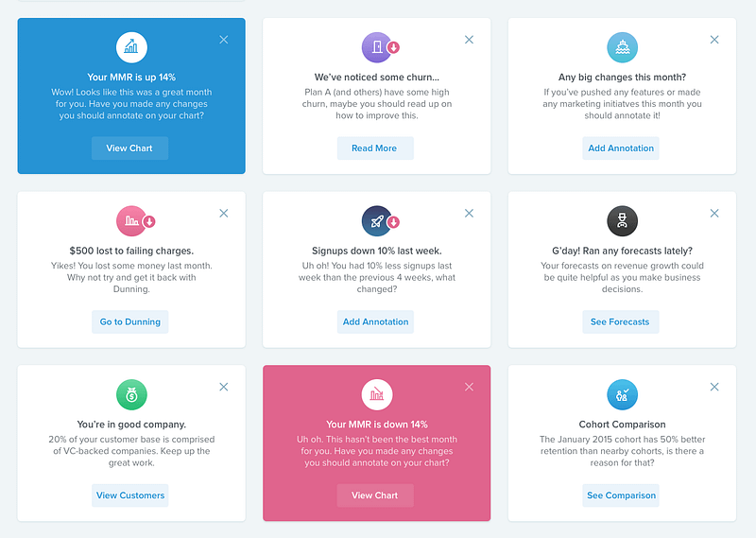Dismiss the We've noticed some churn card
This screenshot has height=538, width=756.
tap(469, 40)
